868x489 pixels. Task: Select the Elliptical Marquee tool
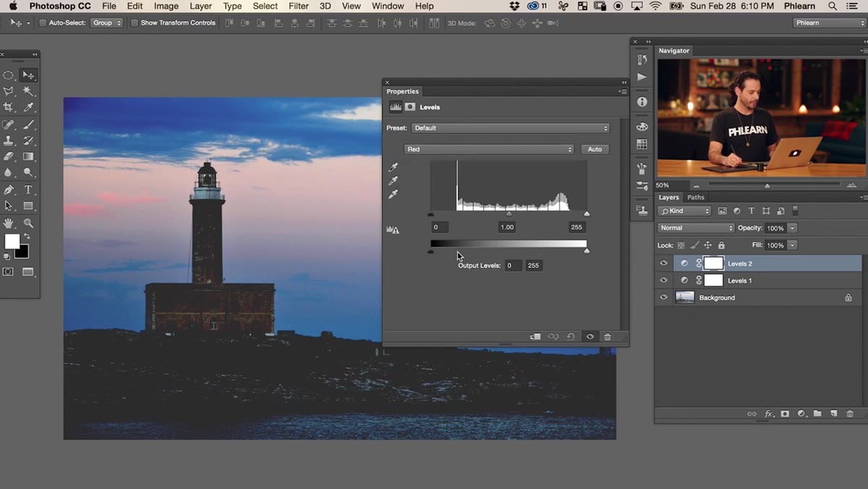click(x=9, y=75)
